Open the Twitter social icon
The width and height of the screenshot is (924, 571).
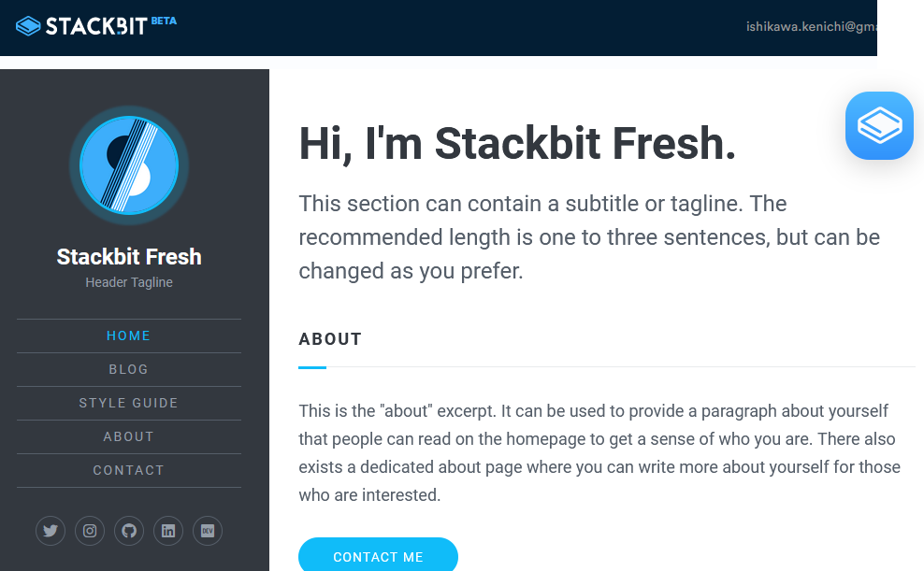51,531
